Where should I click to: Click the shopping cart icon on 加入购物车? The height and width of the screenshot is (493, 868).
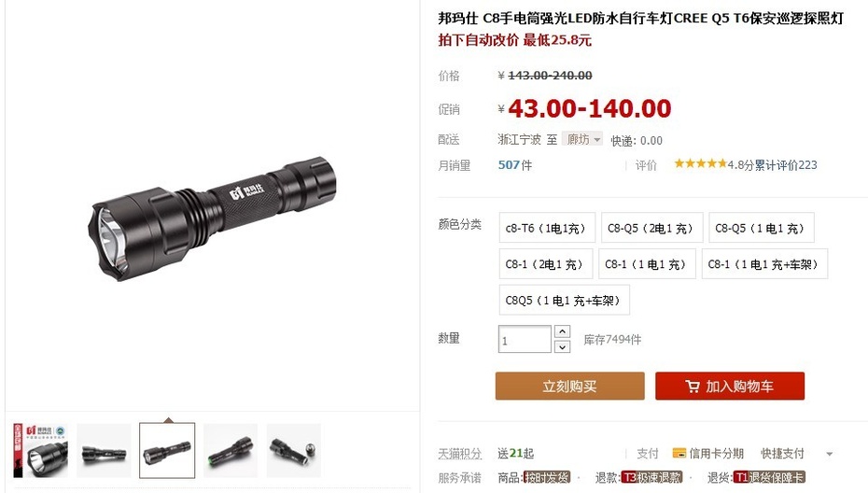pyautogui.click(x=692, y=387)
